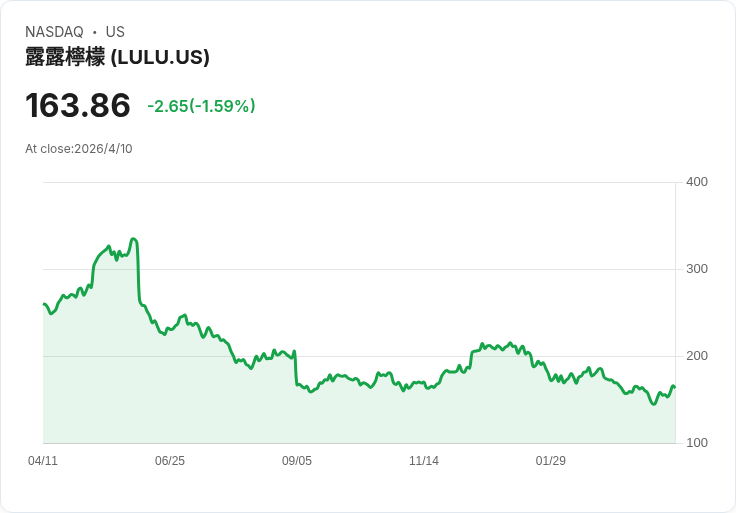Image resolution: width=736 pixels, height=513 pixels.
Task: Select the 300 price axis label
Action: tap(697, 269)
